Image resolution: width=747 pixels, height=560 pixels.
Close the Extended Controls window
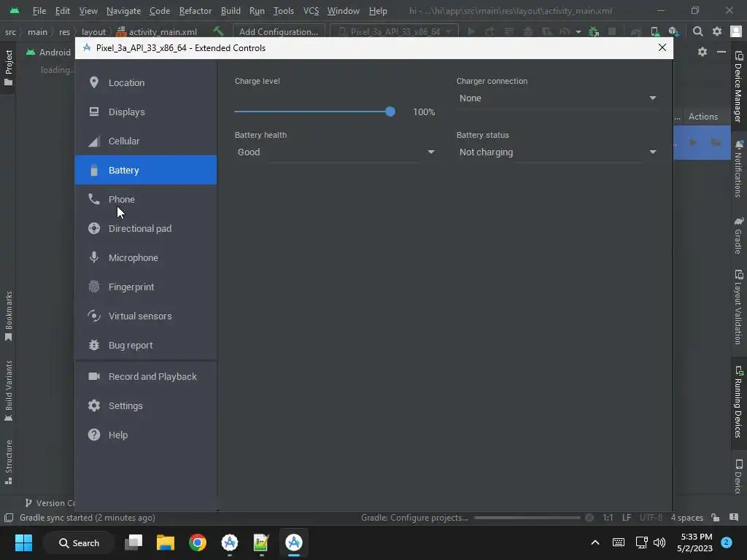point(662,47)
